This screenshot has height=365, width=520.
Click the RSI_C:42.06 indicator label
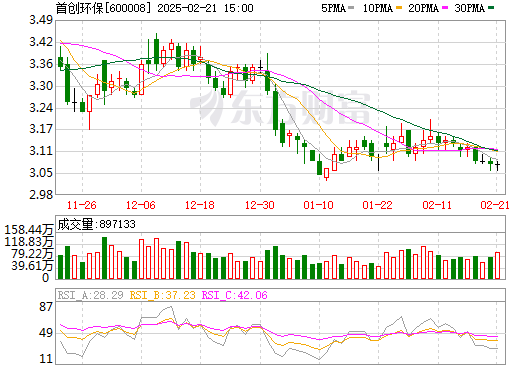235,295
